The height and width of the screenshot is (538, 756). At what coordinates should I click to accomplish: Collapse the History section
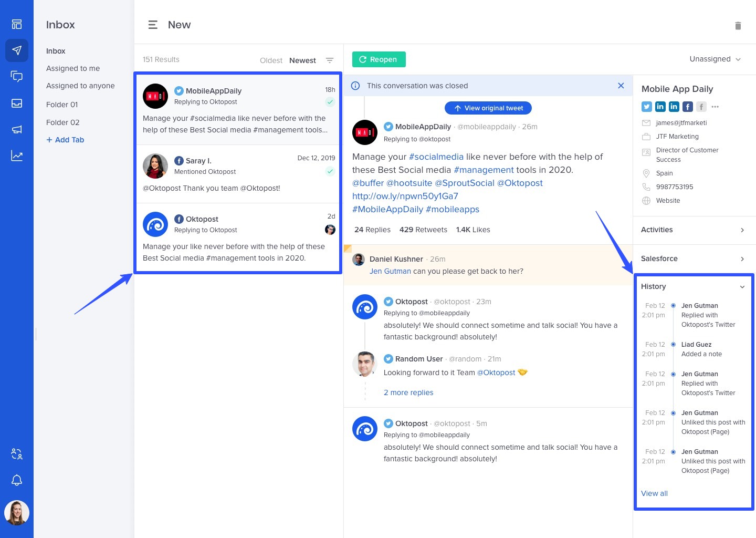(x=742, y=287)
